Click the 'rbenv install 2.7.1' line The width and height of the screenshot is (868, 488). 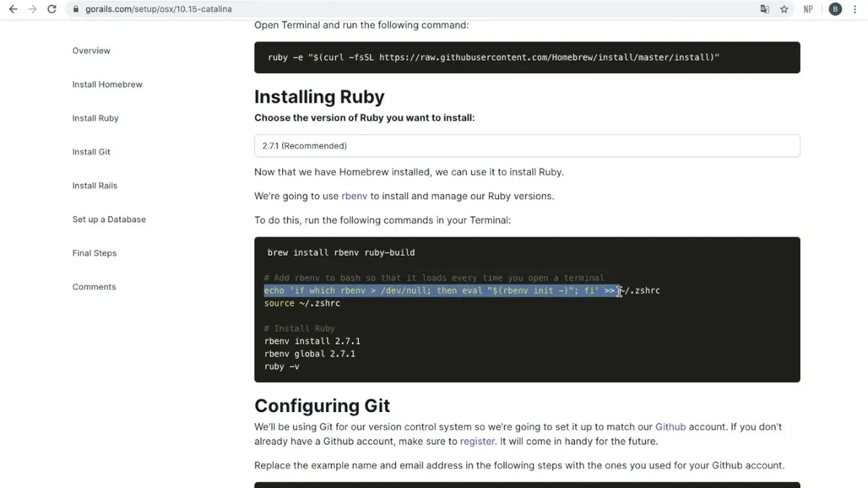click(312, 341)
